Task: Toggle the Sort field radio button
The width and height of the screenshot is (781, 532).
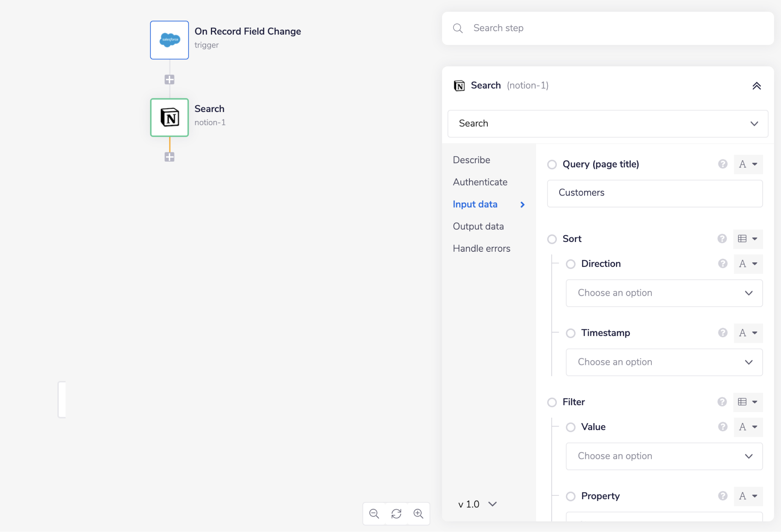Action: click(552, 239)
